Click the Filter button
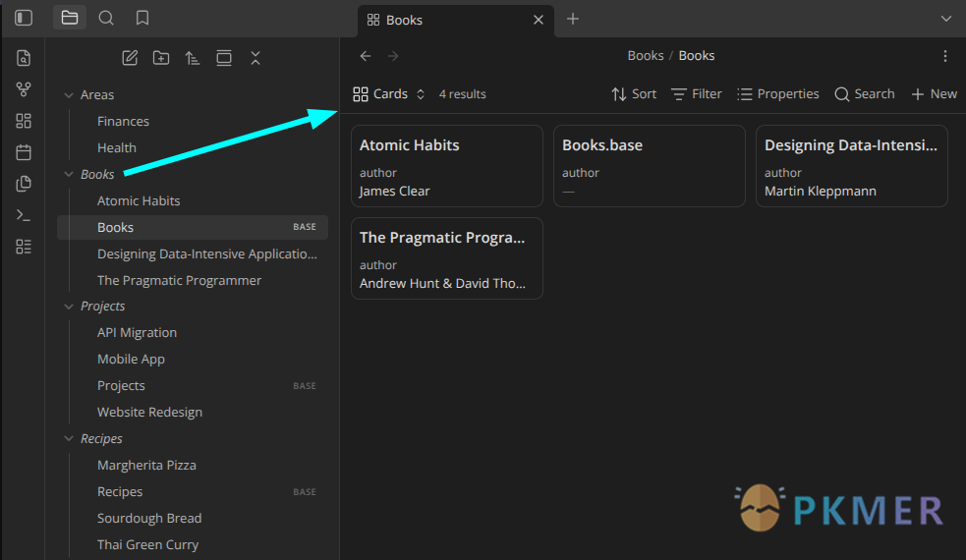Image resolution: width=966 pixels, height=560 pixels. pyautogui.click(x=697, y=94)
